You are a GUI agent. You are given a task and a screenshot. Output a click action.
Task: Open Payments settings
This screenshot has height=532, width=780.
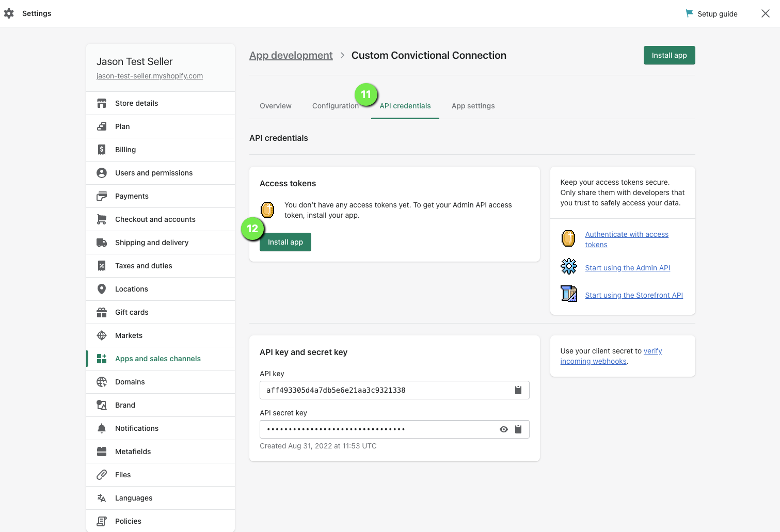[161, 196]
